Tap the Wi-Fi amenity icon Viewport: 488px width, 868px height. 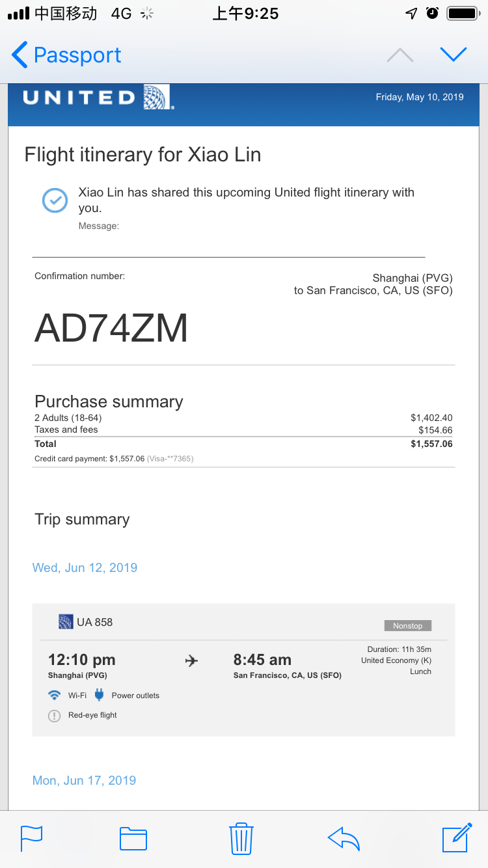55,695
